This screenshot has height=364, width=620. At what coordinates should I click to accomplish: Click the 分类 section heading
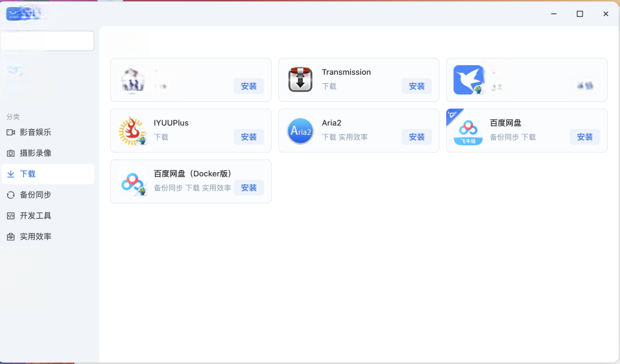tap(13, 117)
